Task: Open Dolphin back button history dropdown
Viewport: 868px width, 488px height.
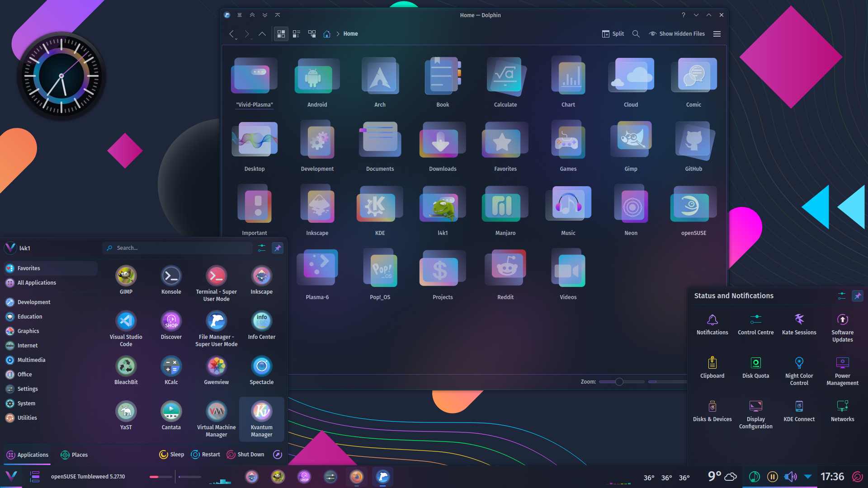Action: point(236,39)
